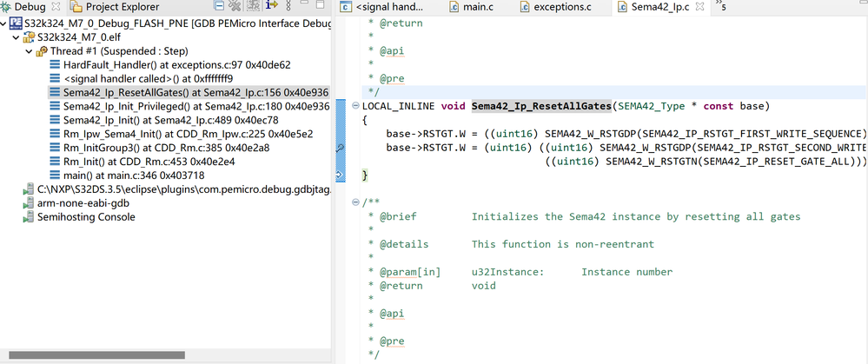
Task: Select <signal handler called>() stack frame
Action: (148, 78)
